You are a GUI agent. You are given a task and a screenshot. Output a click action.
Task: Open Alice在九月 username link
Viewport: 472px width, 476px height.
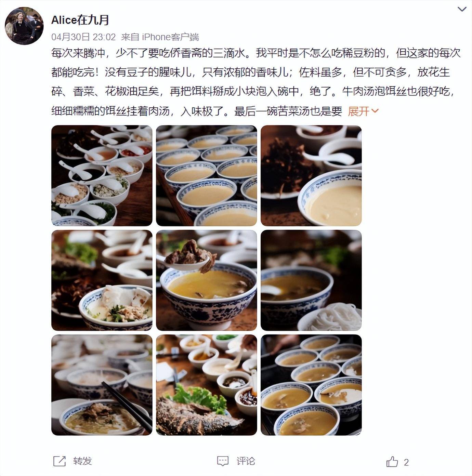80,20
